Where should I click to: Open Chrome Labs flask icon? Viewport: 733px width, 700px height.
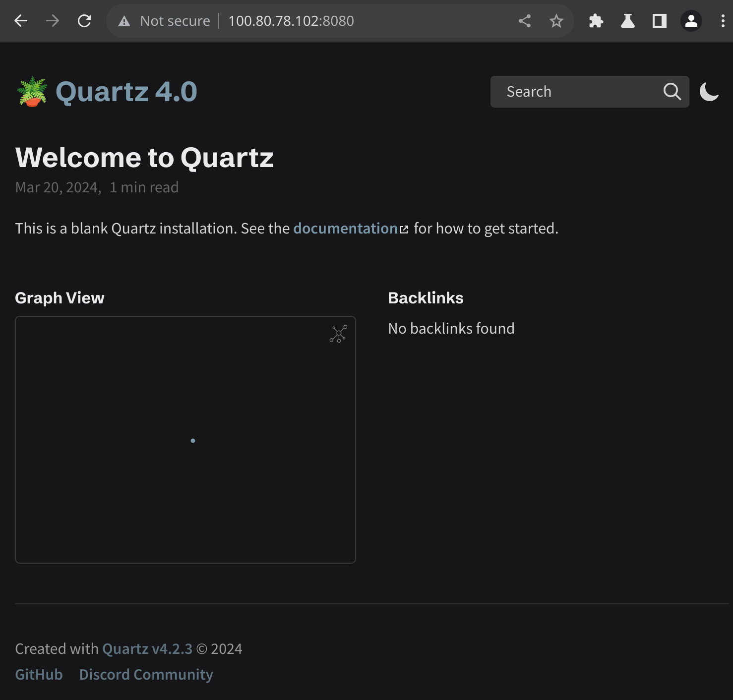[x=628, y=21]
